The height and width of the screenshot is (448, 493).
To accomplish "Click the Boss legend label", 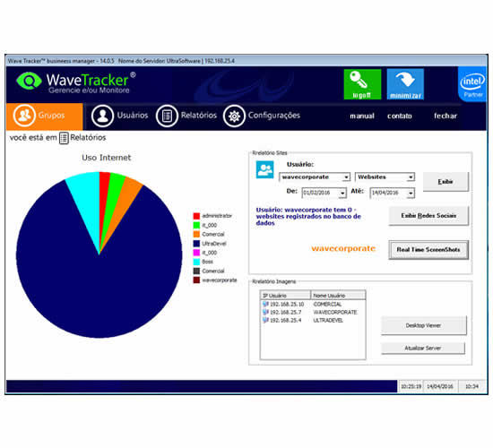I will click(208, 262).
